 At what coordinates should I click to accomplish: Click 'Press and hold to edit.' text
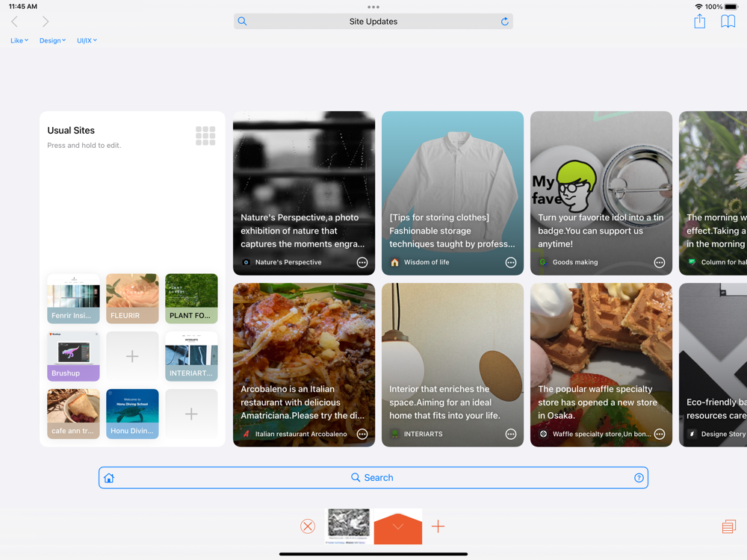tap(84, 146)
